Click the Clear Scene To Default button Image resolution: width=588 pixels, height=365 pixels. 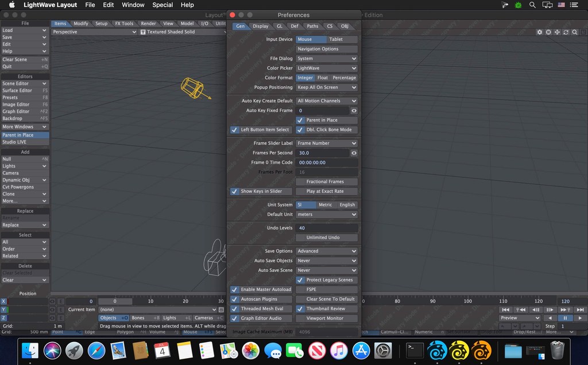click(x=327, y=299)
